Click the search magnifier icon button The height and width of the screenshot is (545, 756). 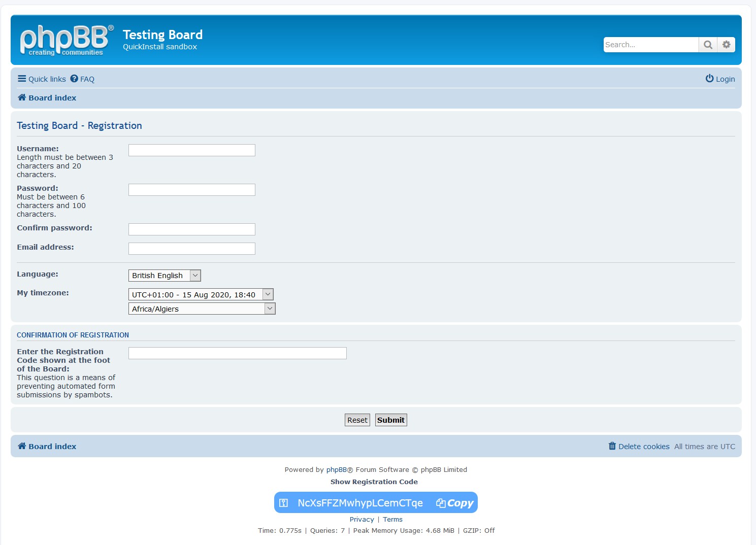point(708,45)
